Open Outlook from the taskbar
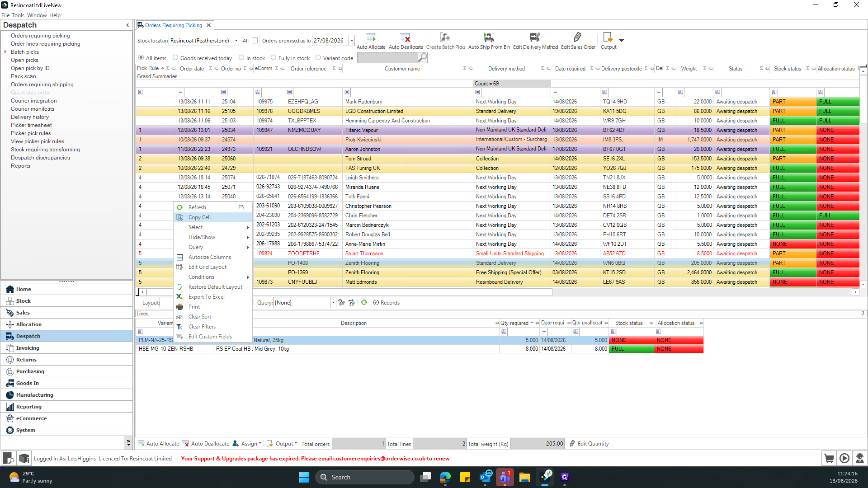 click(x=486, y=477)
